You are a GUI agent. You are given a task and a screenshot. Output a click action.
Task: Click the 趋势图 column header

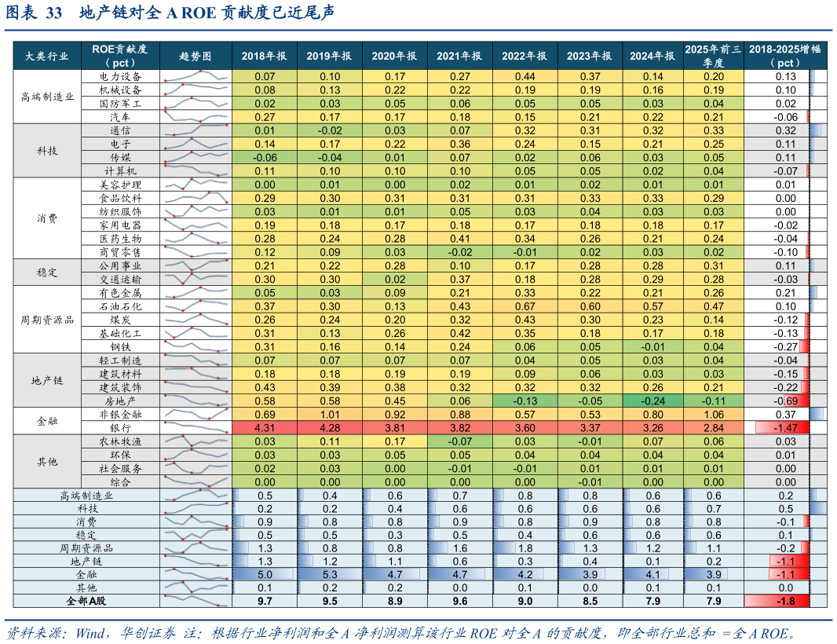[x=196, y=56]
